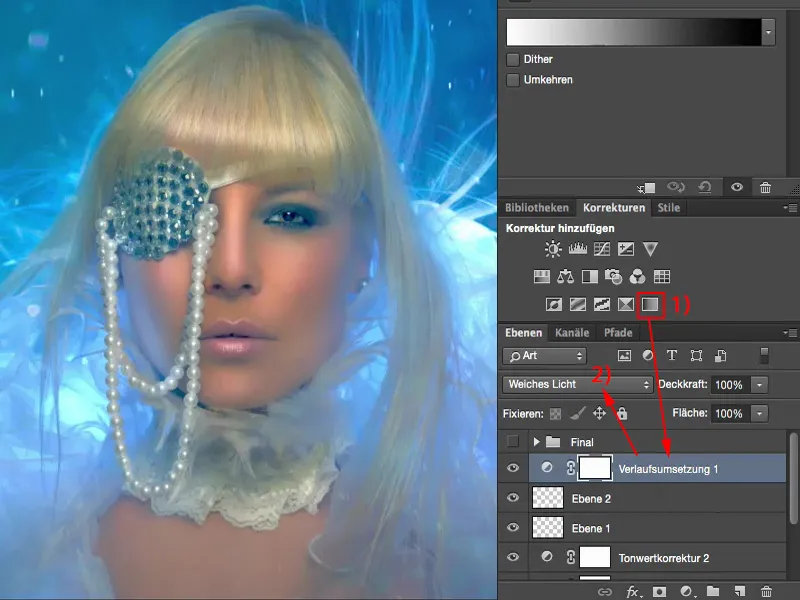Hide the Ebene 2 layer
This screenshot has width=800, height=600.
pyautogui.click(x=513, y=497)
